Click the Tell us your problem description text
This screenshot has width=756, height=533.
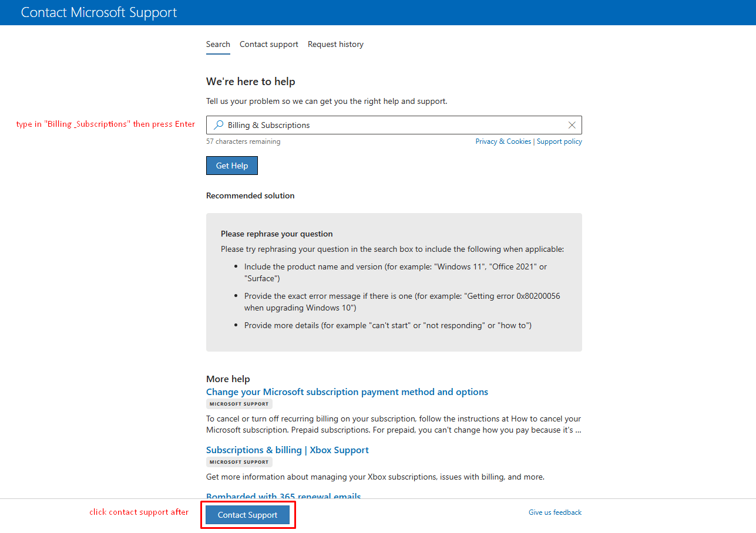[327, 101]
